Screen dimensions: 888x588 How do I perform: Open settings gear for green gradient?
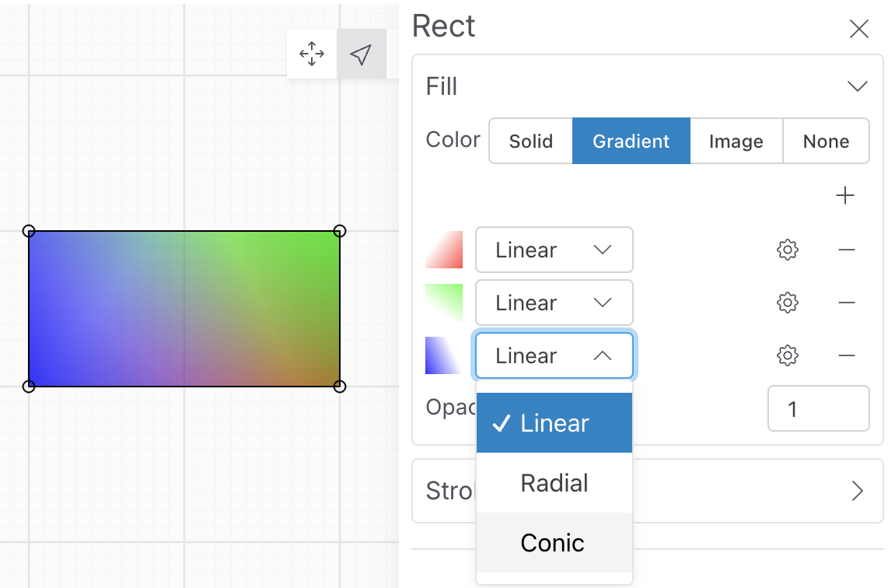tap(788, 303)
